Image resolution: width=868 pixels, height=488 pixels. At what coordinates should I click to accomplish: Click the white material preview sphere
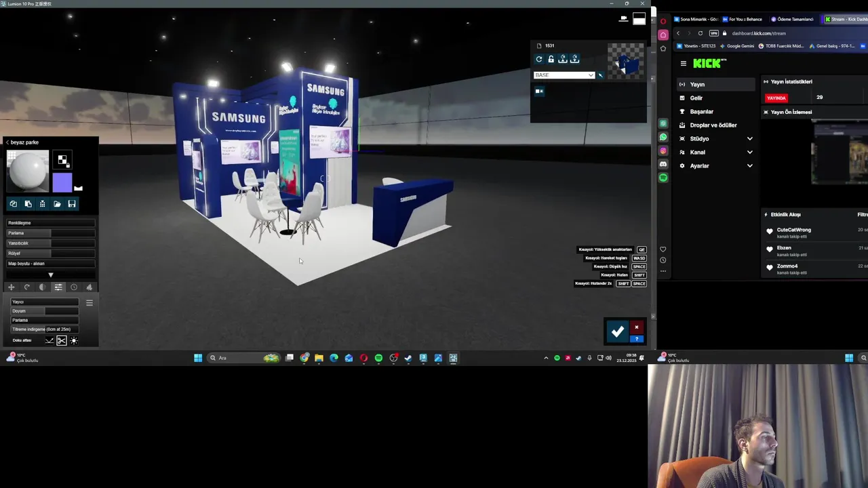click(28, 171)
